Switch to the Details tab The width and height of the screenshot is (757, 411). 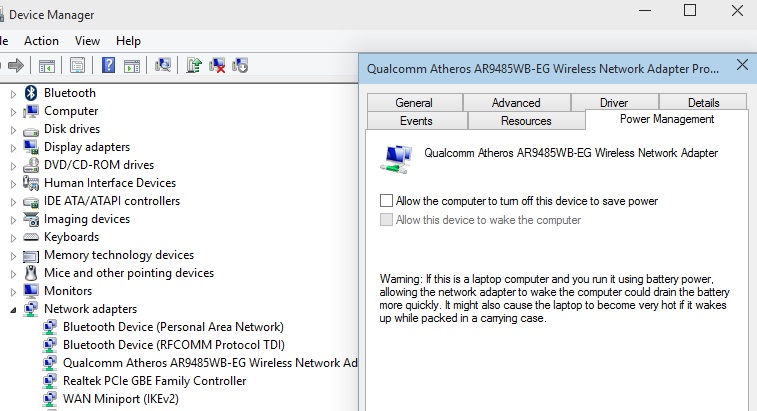(703, 103)
